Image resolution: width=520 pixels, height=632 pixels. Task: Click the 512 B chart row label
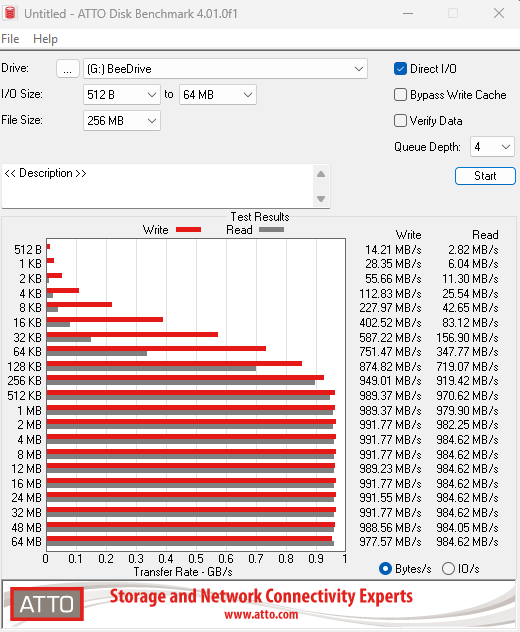point(28,250)
